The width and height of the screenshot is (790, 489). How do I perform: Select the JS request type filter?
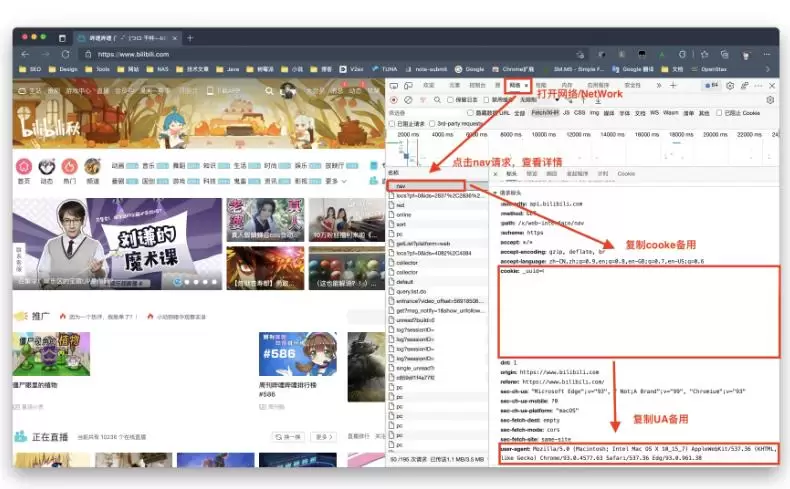pyautogui.click(x=566, y=113)
